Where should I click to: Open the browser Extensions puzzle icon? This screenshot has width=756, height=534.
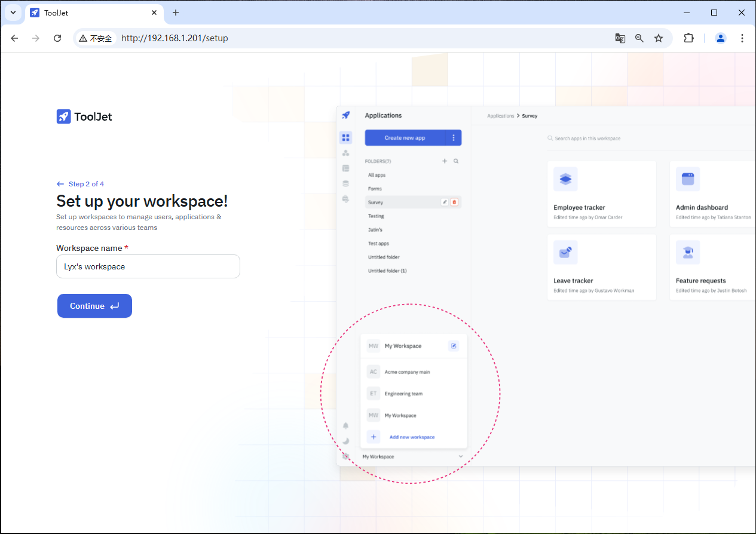pos(688,38)
